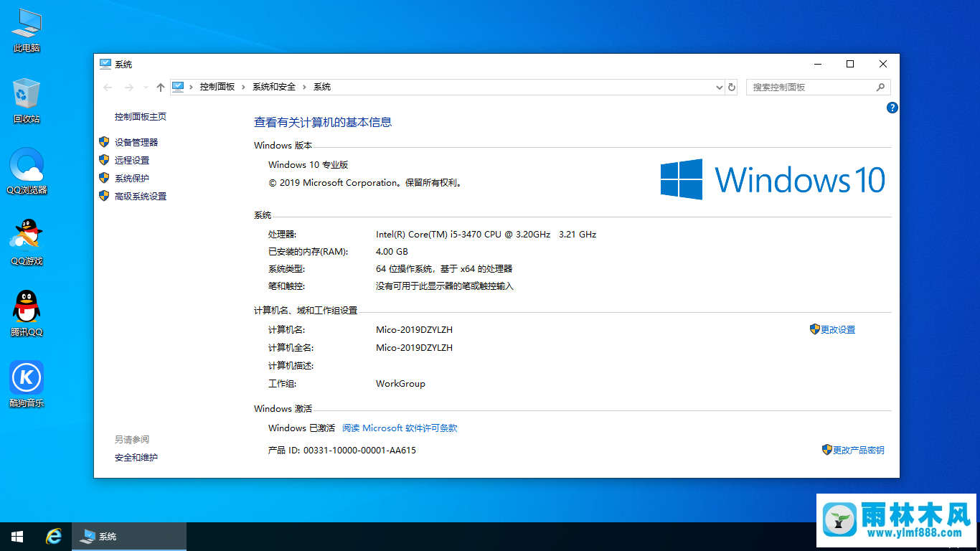Viewport: 980px width, 551px height.
Task: Click the system window title icon
Action: tap(105, 65)
